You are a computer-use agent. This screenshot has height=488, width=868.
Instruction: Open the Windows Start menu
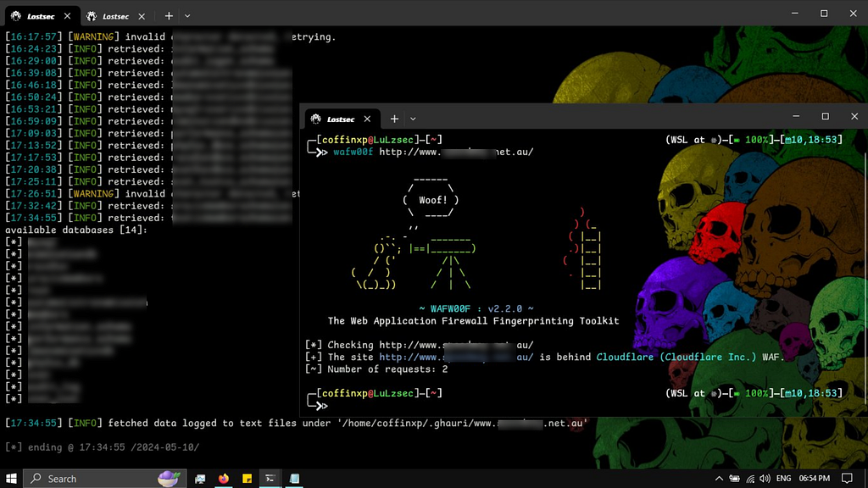tap(11, 479)
